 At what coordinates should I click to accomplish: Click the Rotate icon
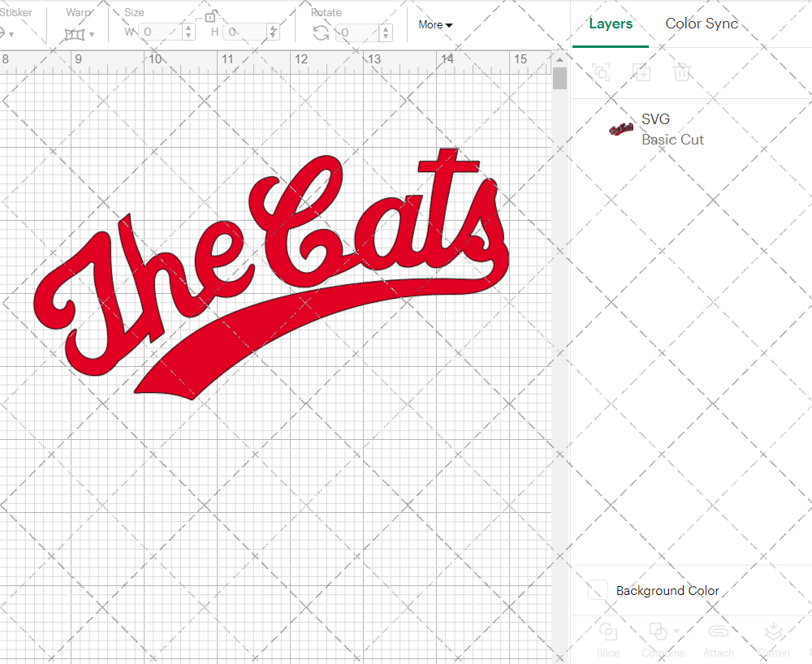pyautogui.click(x=321, y=32)
